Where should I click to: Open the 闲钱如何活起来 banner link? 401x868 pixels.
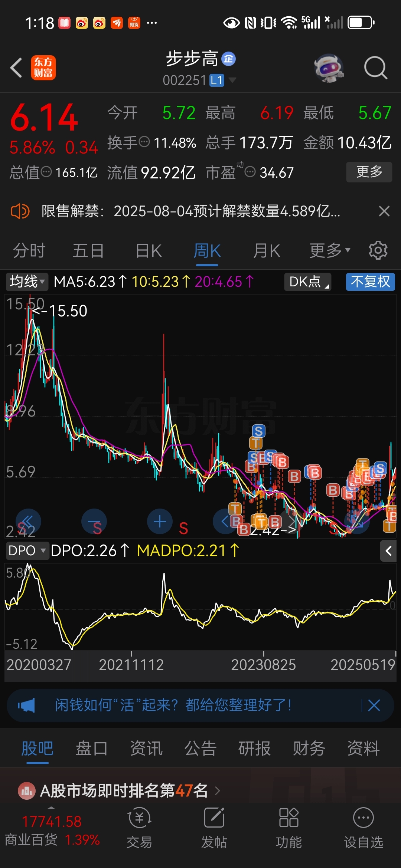tap(173, 705)
